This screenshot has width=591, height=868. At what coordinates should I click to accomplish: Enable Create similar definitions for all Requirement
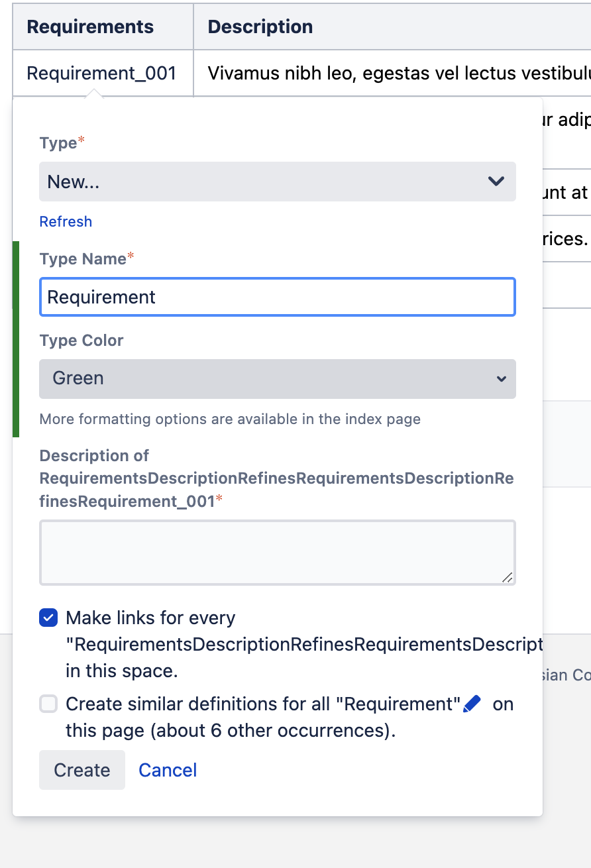click(x=48, y=704)
